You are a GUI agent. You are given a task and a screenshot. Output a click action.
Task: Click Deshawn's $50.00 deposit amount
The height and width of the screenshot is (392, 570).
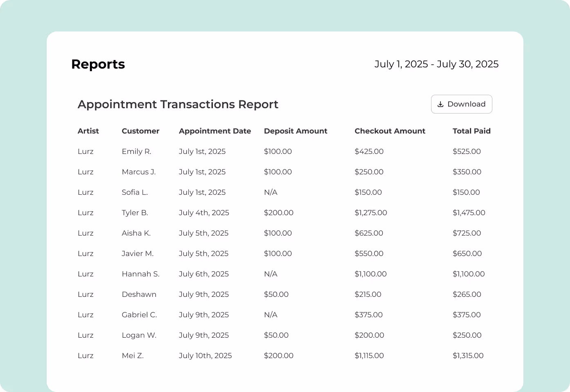[x=276, y=294]
